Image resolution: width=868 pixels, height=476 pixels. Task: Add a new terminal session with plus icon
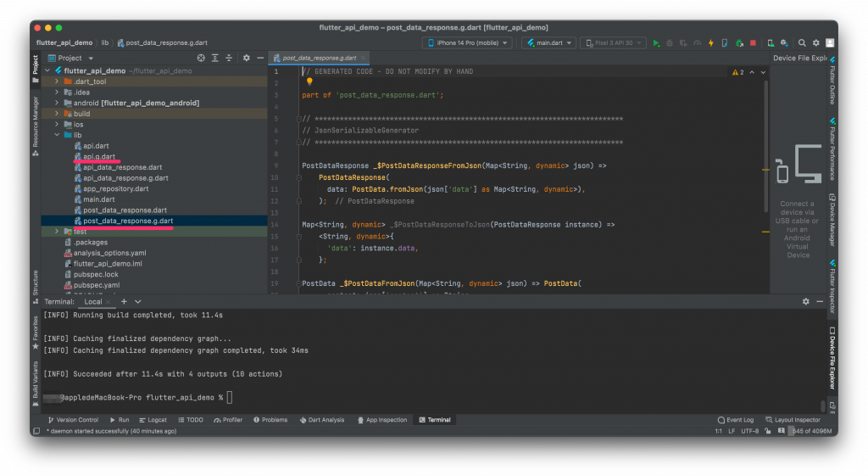124,301
